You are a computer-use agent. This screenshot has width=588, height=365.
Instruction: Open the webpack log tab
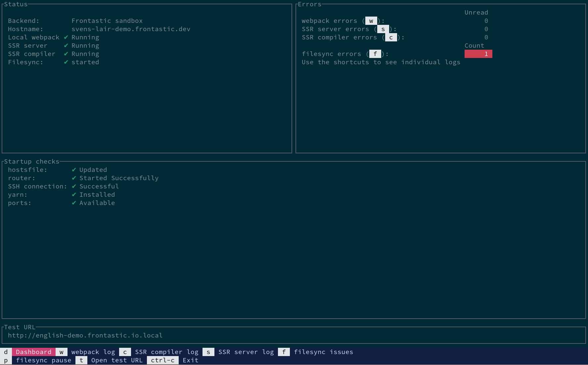click(x=93, y=352)
